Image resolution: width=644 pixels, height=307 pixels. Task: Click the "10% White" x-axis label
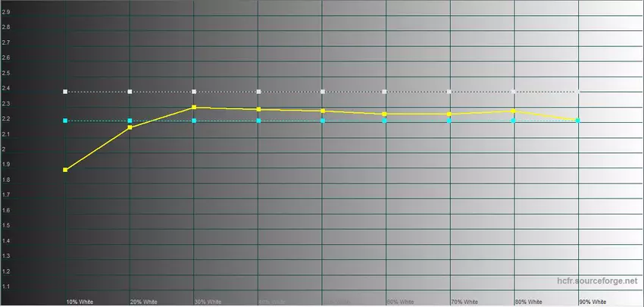click(x=78, y=302)
